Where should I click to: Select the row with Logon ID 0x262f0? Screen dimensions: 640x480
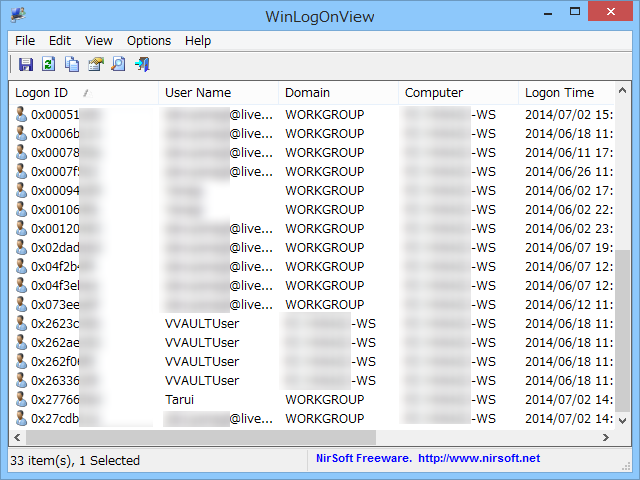pos(312,362)
